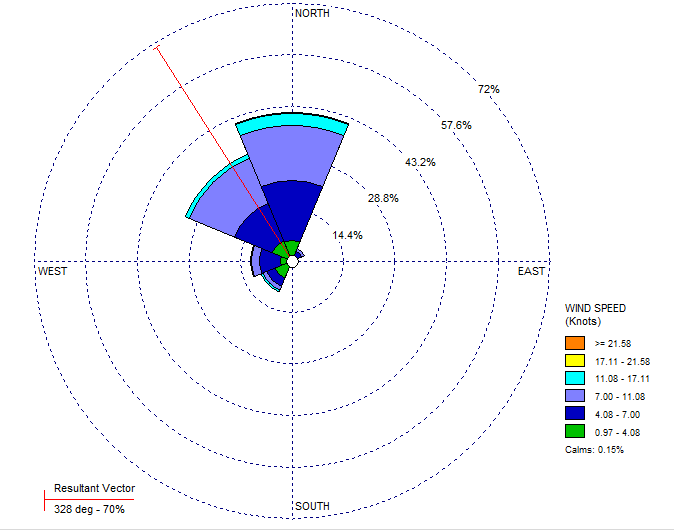Click the red resultant vector legend marker

click(44, 498)
